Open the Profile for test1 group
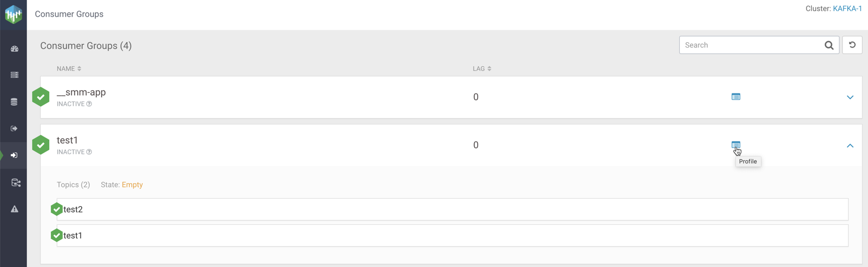This screenshot has width=868, height=267. coord(735,145)
